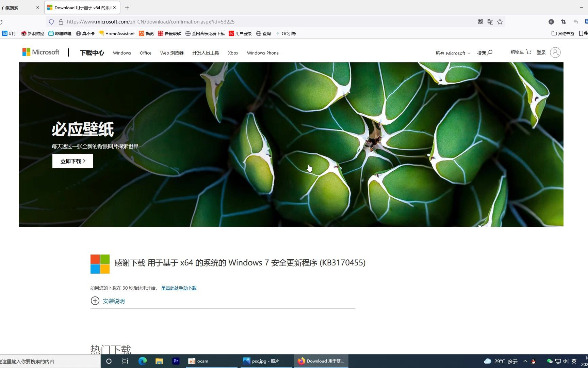Launch Microsoft Edge from taskbar

tap(142, 361)
